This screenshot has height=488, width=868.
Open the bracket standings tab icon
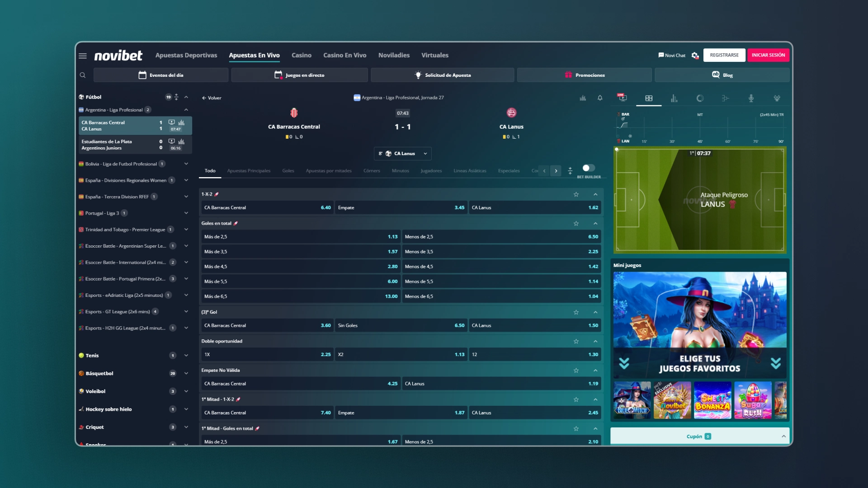[x=725, y=98]
